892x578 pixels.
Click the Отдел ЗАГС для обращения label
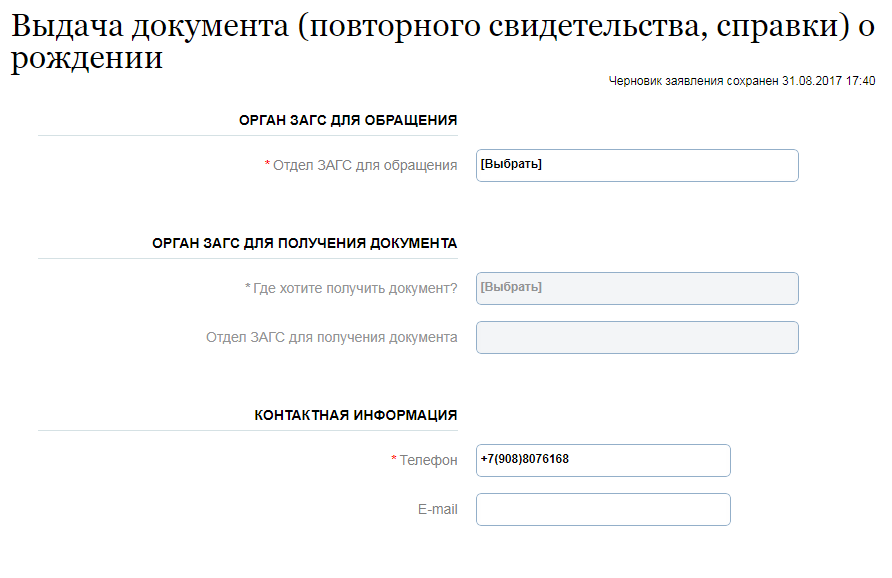366,165
